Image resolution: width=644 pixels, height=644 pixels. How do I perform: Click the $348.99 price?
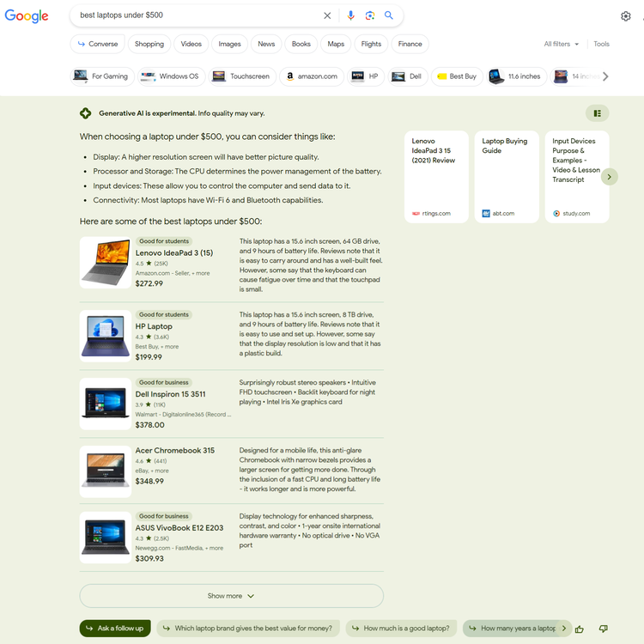pyautogui.click(x=149, y=482)
